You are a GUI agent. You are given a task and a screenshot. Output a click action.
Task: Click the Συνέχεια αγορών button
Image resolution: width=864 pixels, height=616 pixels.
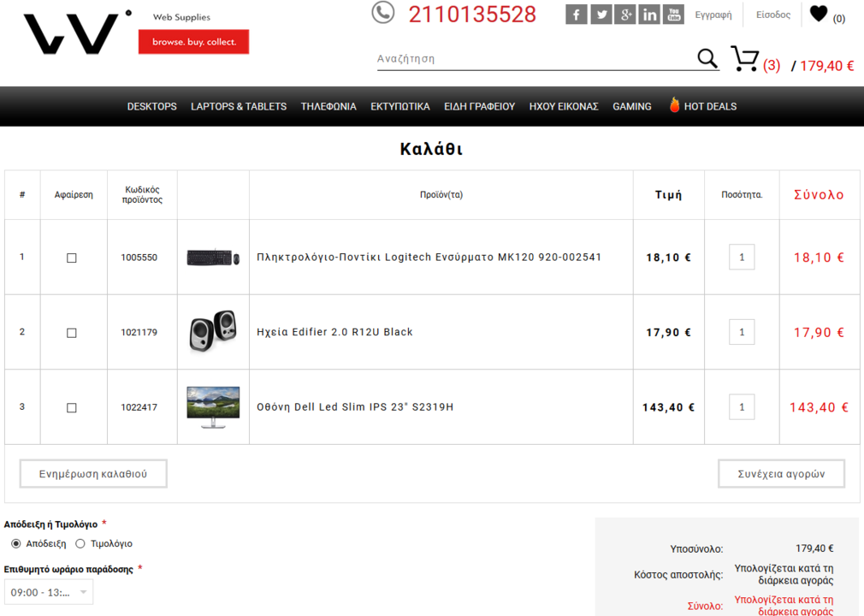[781, 474]
